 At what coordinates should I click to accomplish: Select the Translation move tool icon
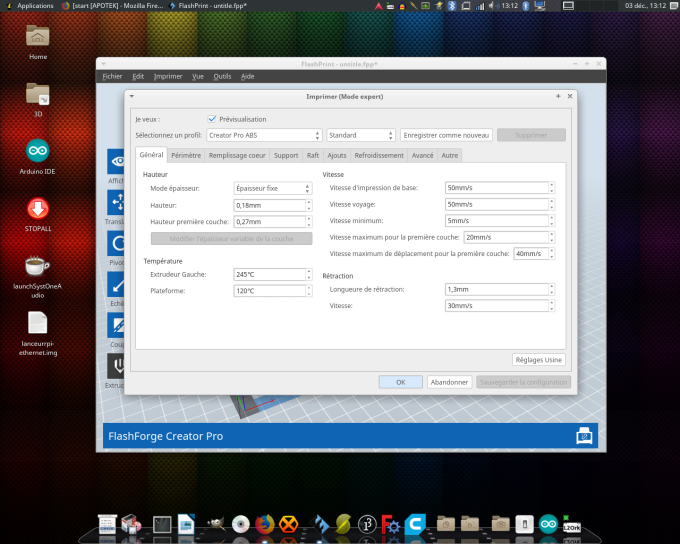(x=116, y=203)
